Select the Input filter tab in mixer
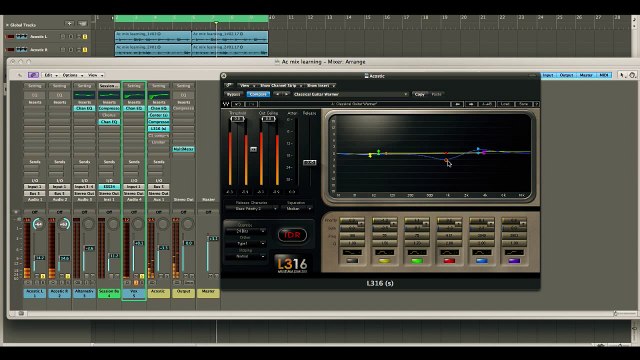 [548, 75]
